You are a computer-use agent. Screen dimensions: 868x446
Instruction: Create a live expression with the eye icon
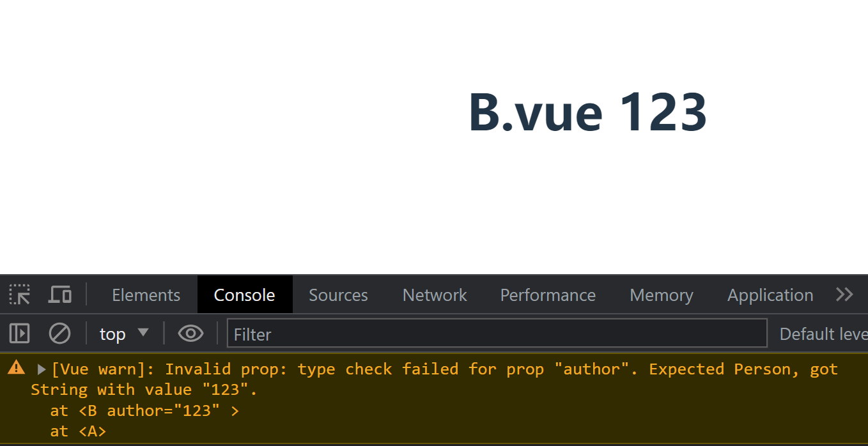point(190,334)
